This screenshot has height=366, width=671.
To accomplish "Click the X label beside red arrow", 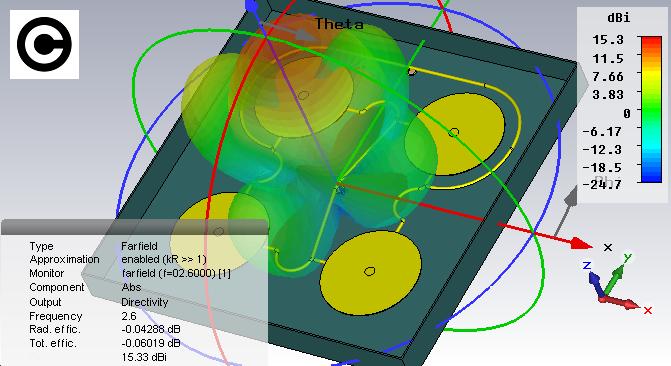I will point(608,247).
